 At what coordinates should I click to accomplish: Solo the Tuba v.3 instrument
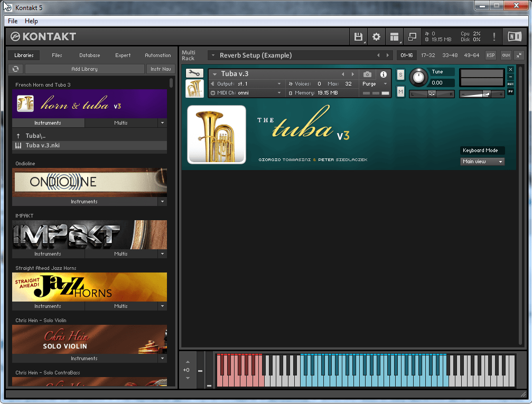[x=400, y=75]
